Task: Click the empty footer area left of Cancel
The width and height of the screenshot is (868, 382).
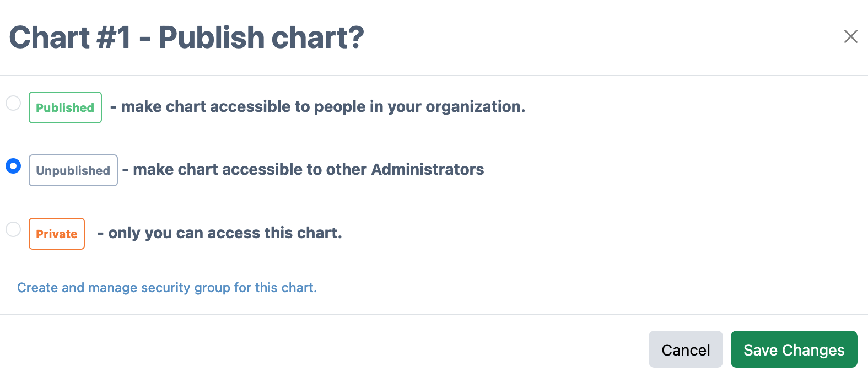Action: click(x=331, y=349)
